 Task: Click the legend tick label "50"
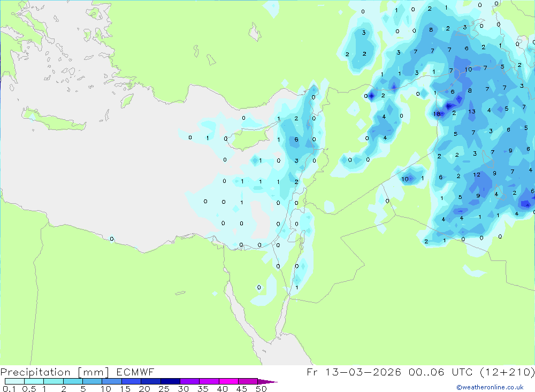262,389
